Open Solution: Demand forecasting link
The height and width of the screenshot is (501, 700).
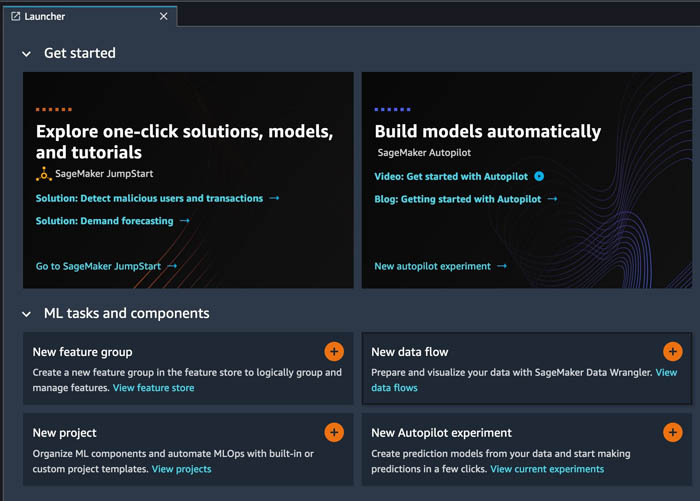click(x=104, y=221)
